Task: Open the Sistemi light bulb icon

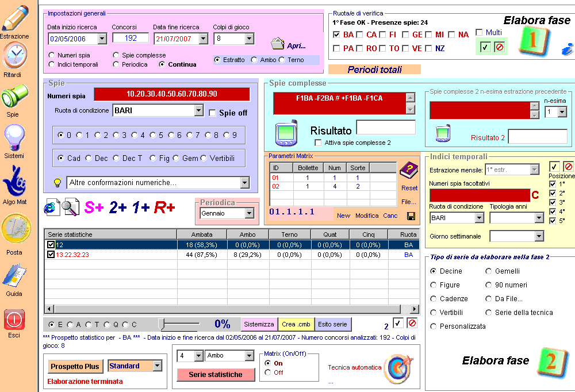Action: pos(14,137)
